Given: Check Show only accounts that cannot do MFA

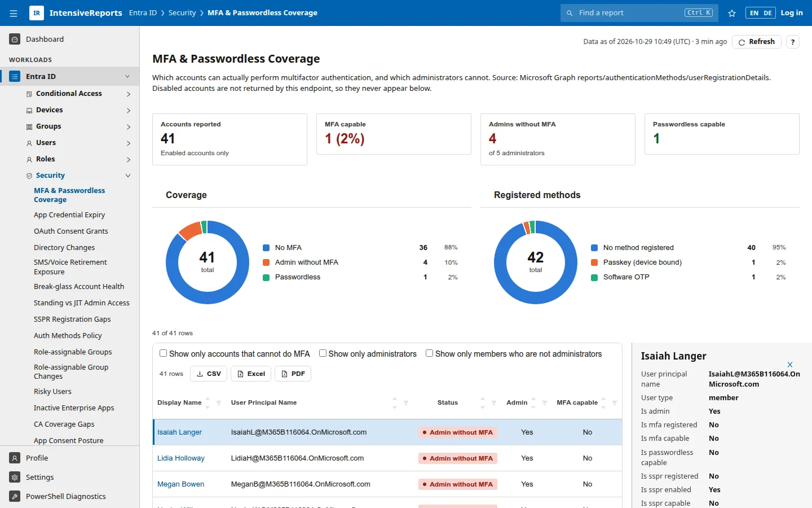Looking at the screenshot, I should coord(164,353).
